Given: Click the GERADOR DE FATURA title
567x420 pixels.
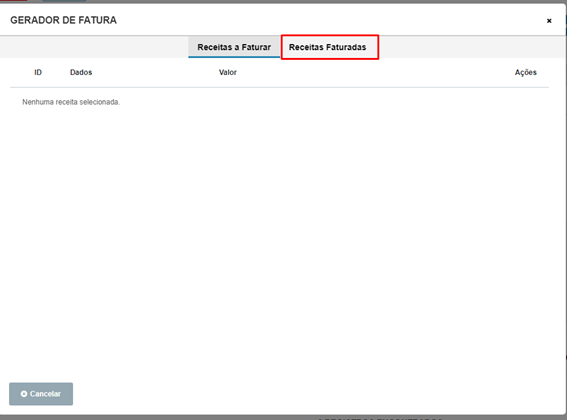Looking at the screenshot, I should (x=63, y=20).
